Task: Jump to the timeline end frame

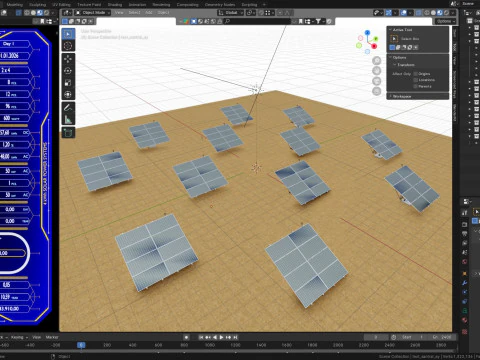Action: click(x=235, y=337)
